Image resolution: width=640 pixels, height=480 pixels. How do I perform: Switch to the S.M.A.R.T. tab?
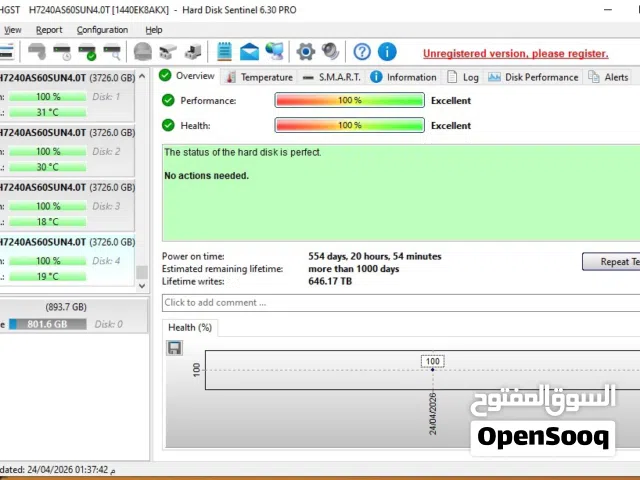point(332,77)
